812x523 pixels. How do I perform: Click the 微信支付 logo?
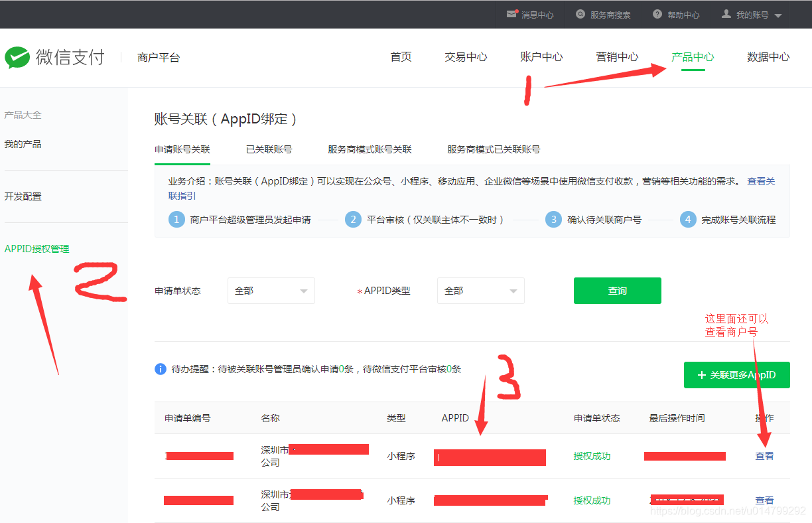(x=55, y=57)
